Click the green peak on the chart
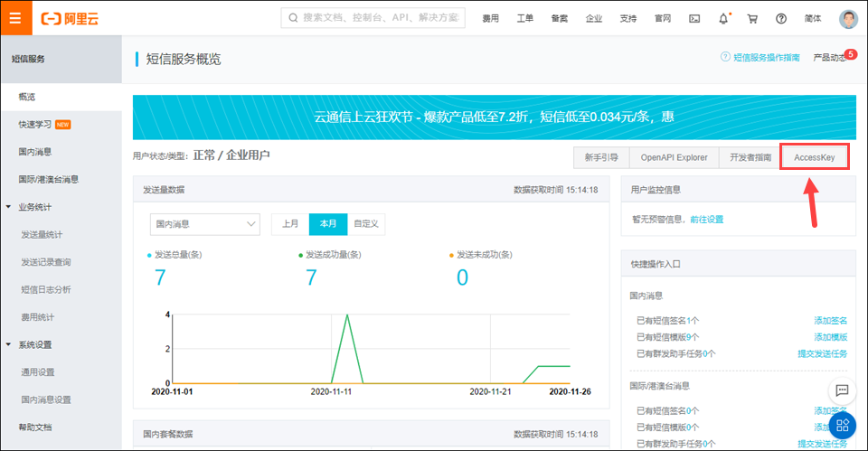This screenshot has height=451, width=868. point(347,315)
